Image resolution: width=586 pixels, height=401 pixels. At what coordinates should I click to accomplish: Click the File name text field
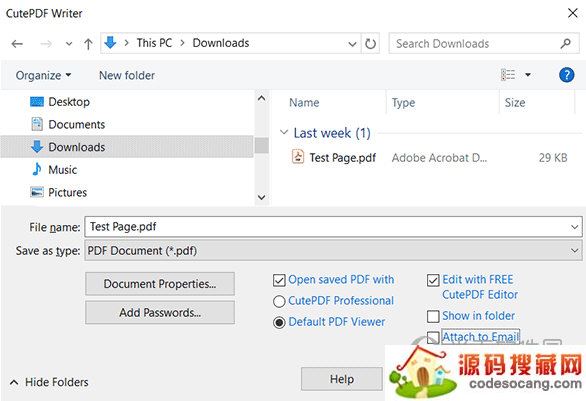pos(333,227)
